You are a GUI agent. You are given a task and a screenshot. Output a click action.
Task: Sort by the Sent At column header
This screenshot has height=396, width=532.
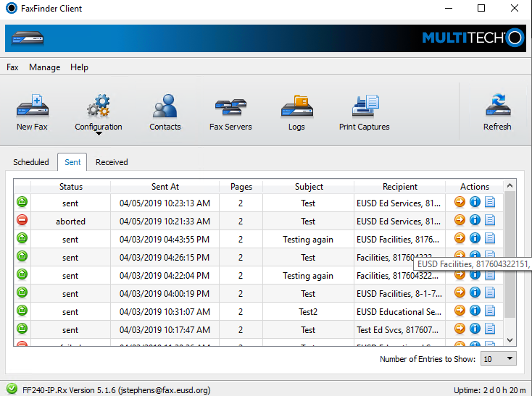[x=165, y=187]
